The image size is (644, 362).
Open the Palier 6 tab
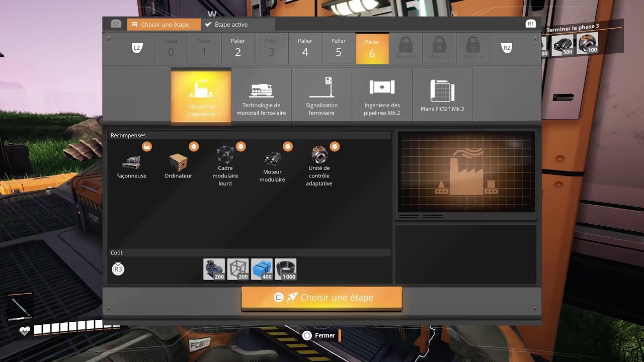372,48
